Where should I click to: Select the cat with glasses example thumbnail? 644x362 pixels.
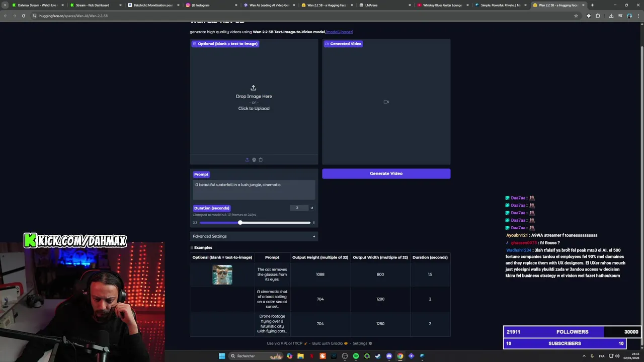click(x=222, y=275)
